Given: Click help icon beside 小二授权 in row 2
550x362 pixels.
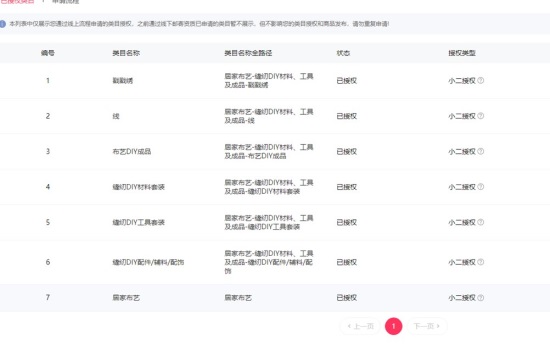Looking at the screenshot, I should coord(481,116).
